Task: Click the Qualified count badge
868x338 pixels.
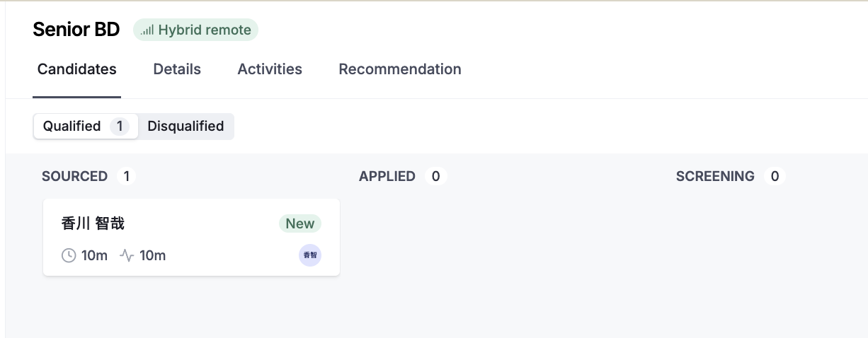Action: pyautogui.click(x=120, y=126)
